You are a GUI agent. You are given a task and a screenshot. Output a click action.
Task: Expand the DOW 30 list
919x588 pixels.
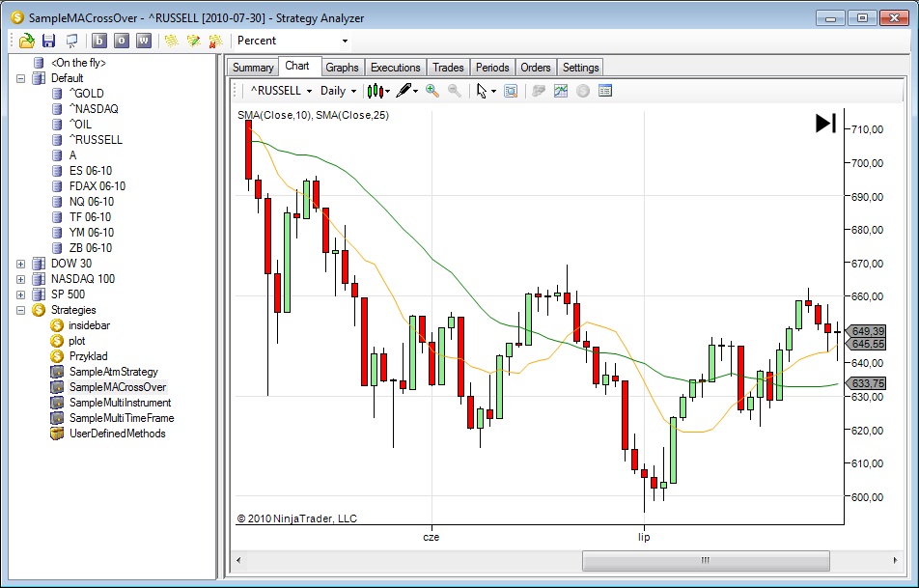click(20, 264)
